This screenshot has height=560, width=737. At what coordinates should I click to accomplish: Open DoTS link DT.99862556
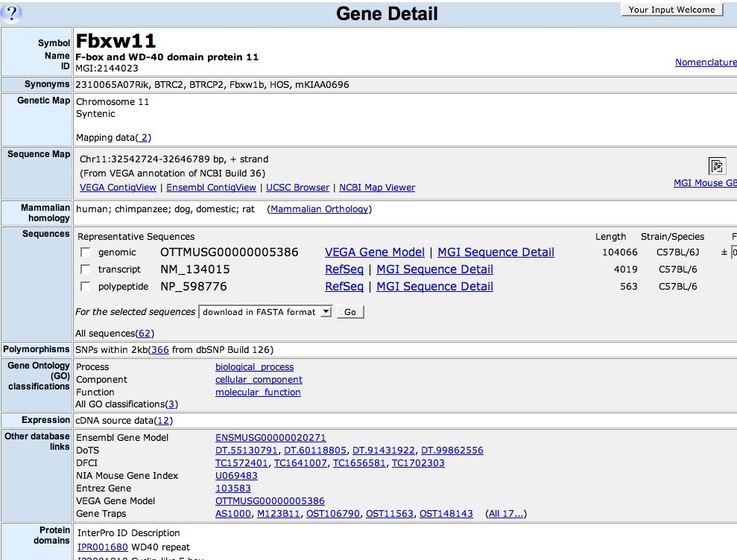(452, 450)
